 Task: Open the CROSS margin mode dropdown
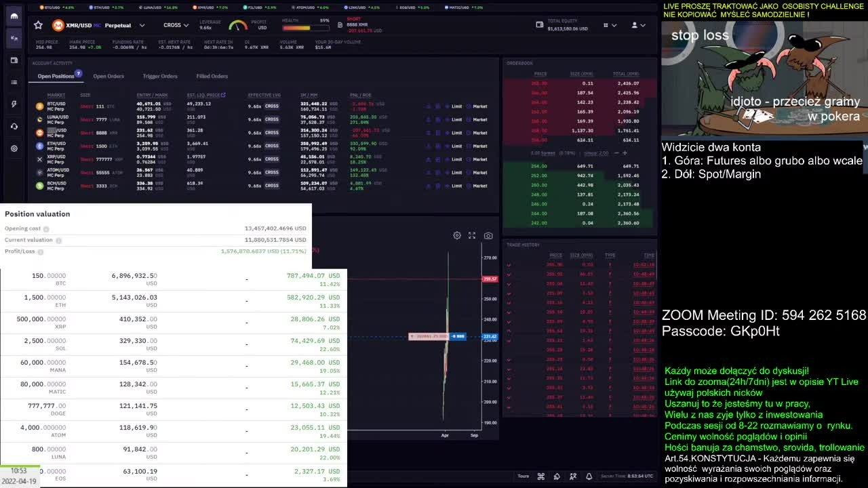pos(176,25)
